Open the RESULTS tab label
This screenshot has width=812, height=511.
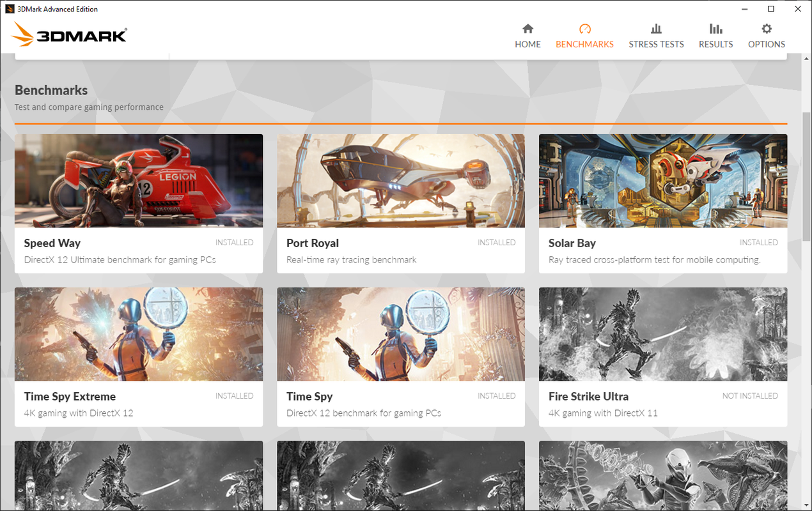click(715, 45)
